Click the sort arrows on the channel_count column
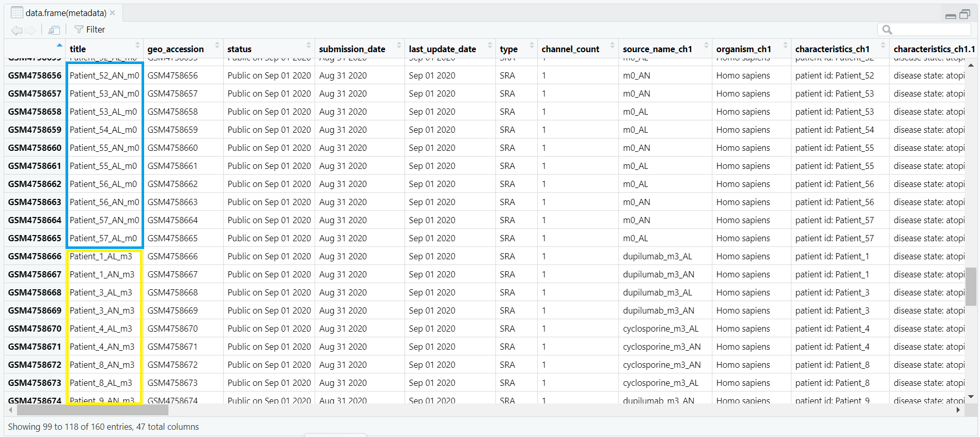This screenshot has width=980, height=437. click(x=612, y=45)
